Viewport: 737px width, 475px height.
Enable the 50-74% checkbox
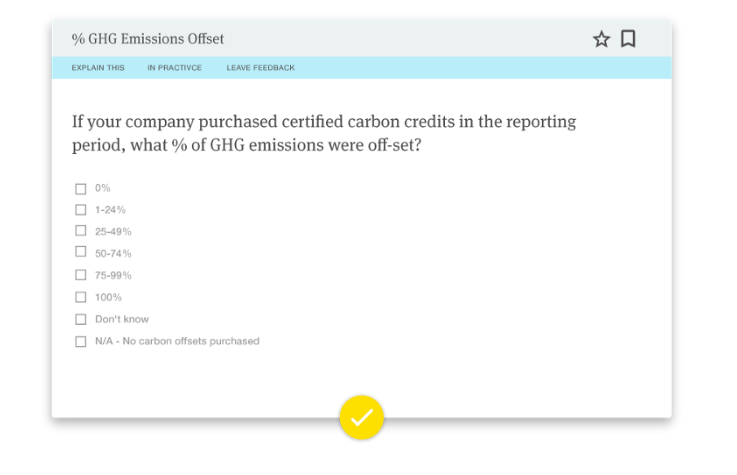click(81, 253)
